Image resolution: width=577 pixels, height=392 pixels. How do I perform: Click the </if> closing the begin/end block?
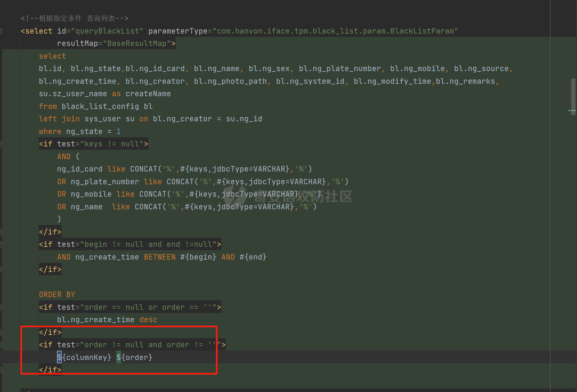click(50, 269)
